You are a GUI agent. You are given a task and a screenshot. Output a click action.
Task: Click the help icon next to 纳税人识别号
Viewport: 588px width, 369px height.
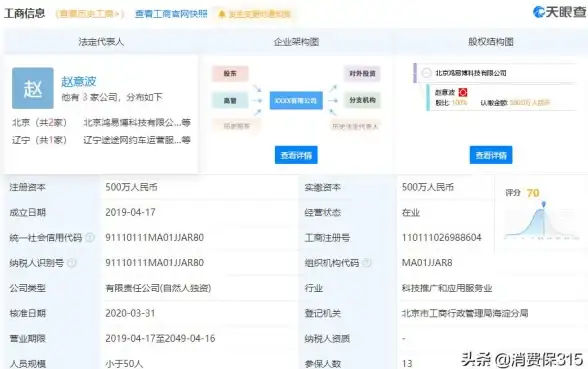[72, 263]
